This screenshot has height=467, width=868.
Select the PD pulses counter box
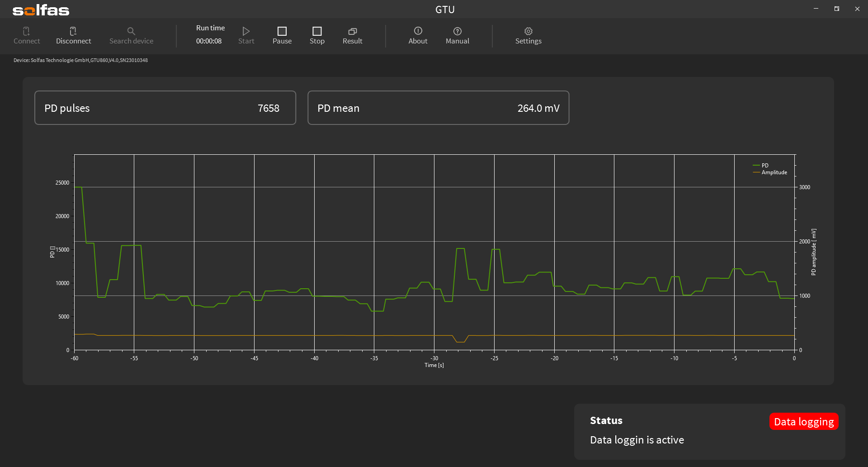pos(165,108)
